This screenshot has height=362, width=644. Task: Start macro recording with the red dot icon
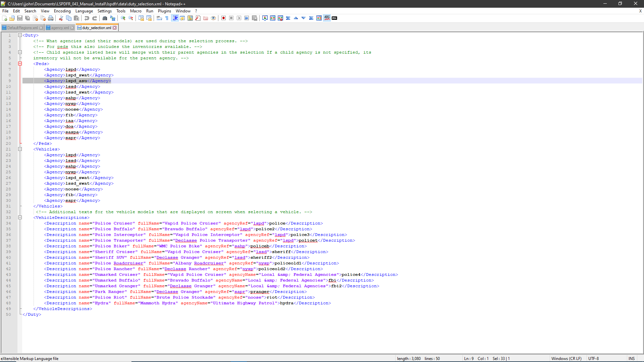(223, 18)
